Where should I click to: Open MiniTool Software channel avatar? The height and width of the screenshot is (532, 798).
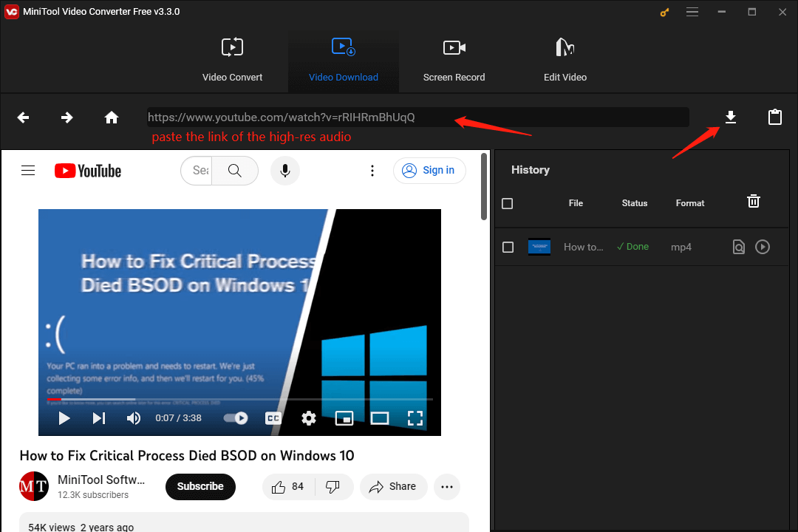coord(34,486)
